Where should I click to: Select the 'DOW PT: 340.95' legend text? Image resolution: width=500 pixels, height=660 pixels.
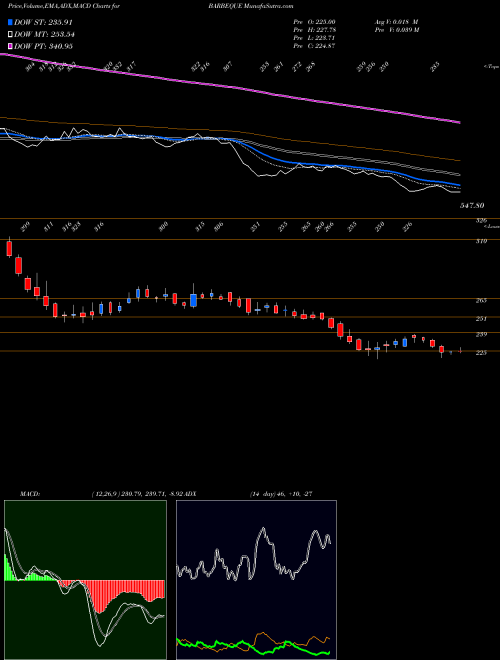click(x=43, y=46)
